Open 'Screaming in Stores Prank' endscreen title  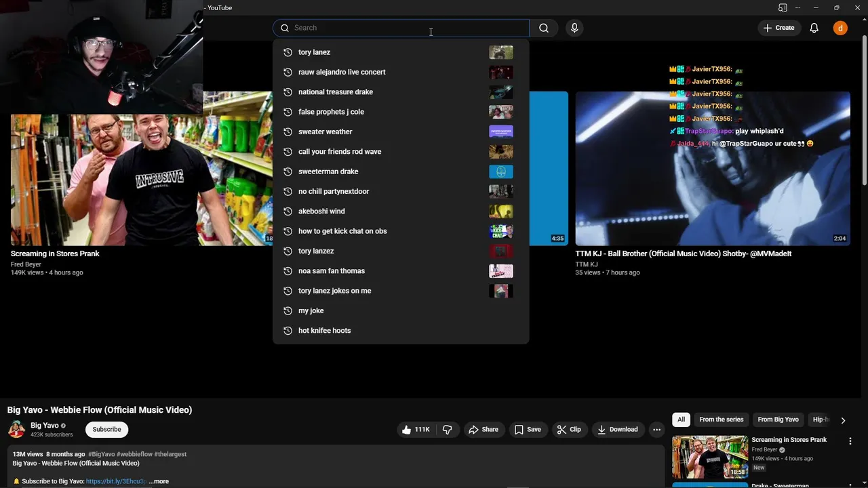click(x=55, y=253)
